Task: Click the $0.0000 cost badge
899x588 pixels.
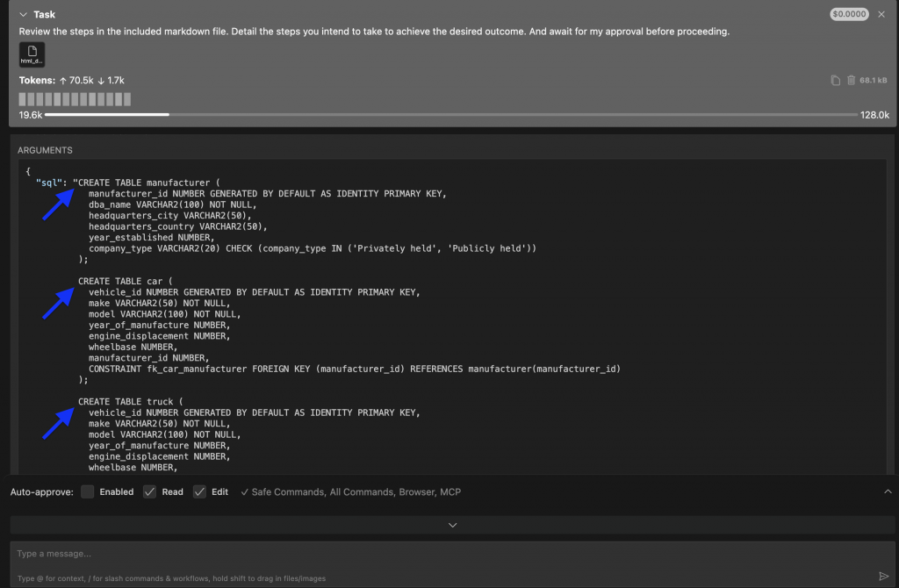Action: click(x=848, y=14)
